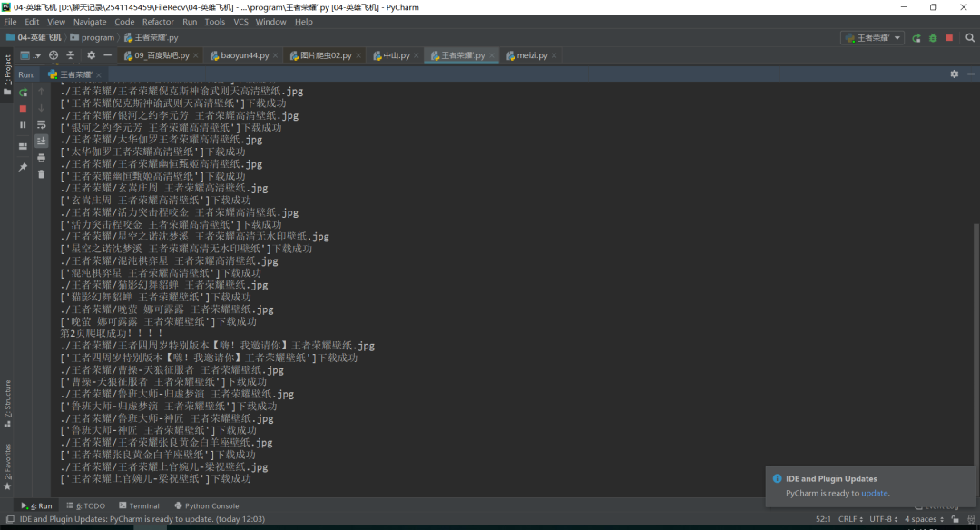Click the Hector inspection icon in status bar
Viewport: 980px width, 530px height.
(971, 519)
